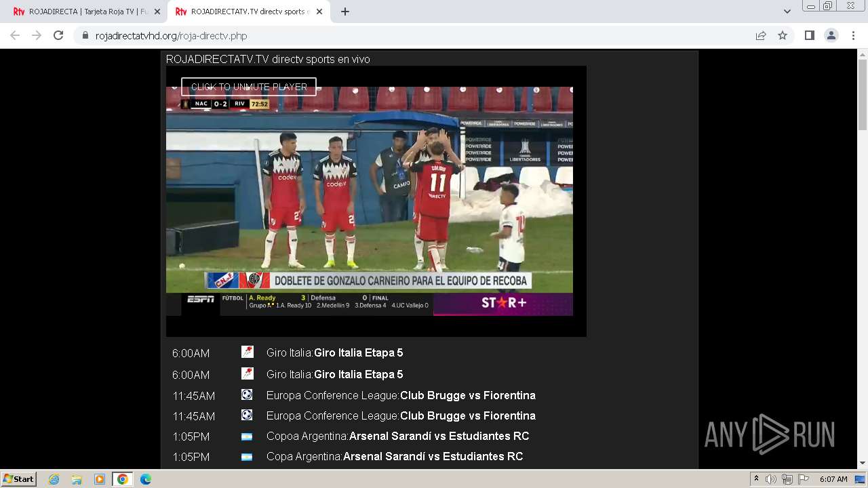868x488 pixels.
Task: Click the scrollbar down arrow
Action: click(x=863, y=464)
